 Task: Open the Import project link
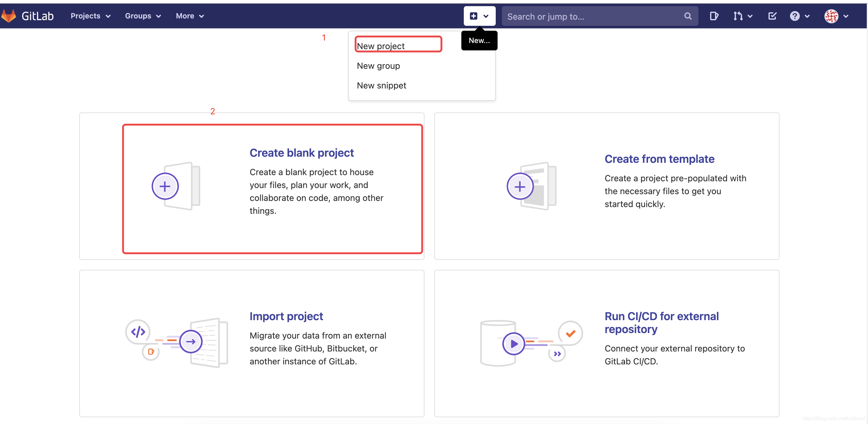tap(286, 316)
